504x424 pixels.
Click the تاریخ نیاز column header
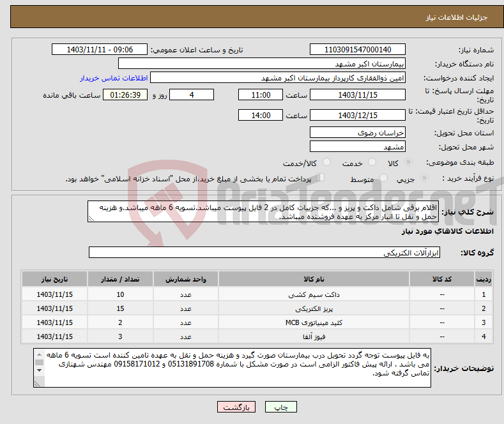[55, 279]
